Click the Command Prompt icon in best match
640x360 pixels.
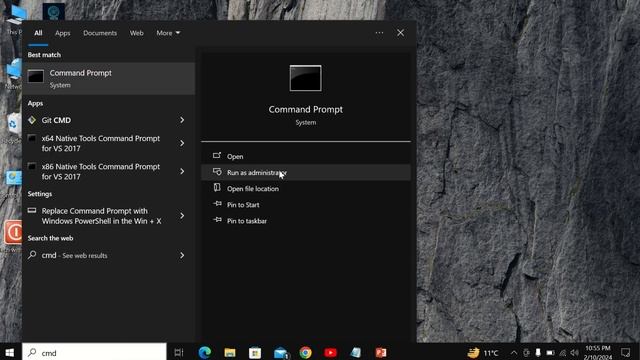pyautogui.click(x=36, y=76)
